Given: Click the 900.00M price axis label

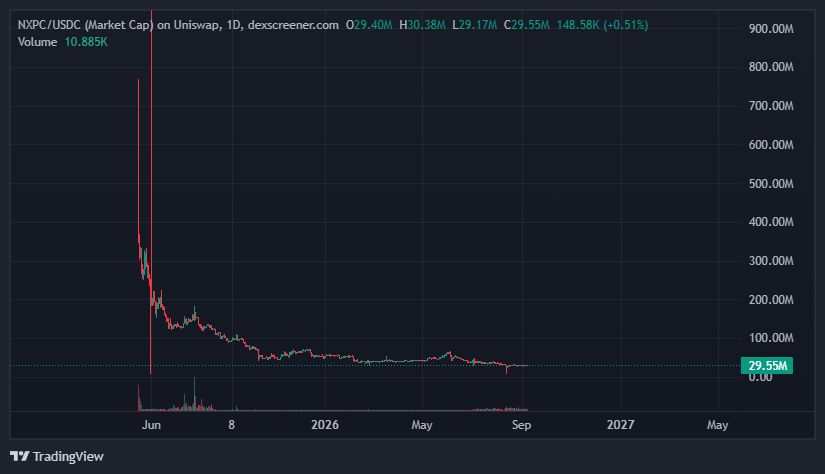Looking at the screenshot, I should (771, 29).
